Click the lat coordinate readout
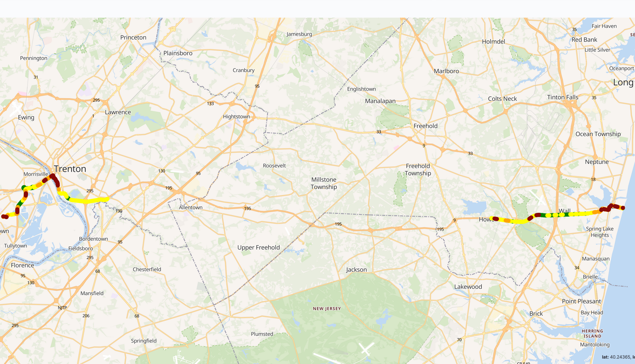635x364 pixels. coord(618,357)
